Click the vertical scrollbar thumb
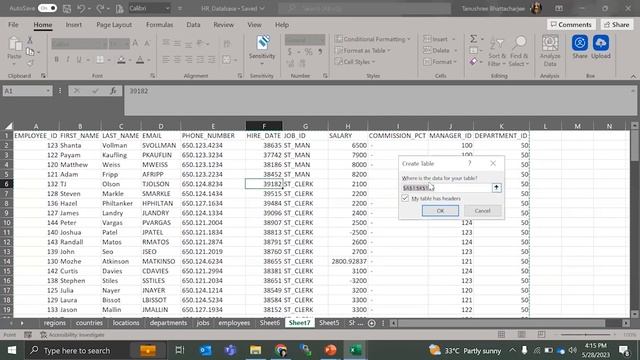 point(634,146)
